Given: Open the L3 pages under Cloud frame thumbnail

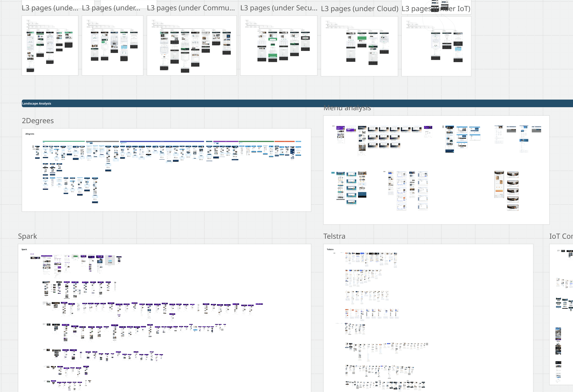Looking at the screenshot, I should 359,46.
